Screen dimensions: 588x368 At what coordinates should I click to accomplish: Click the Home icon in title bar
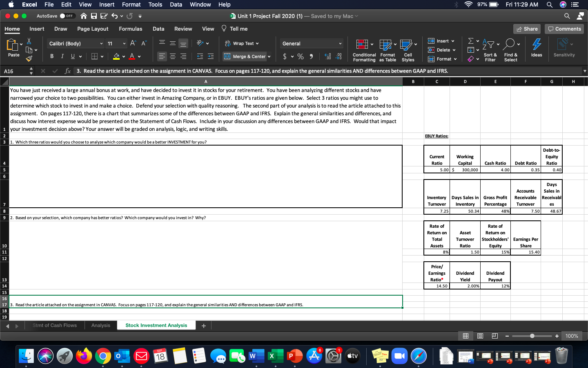84,16
